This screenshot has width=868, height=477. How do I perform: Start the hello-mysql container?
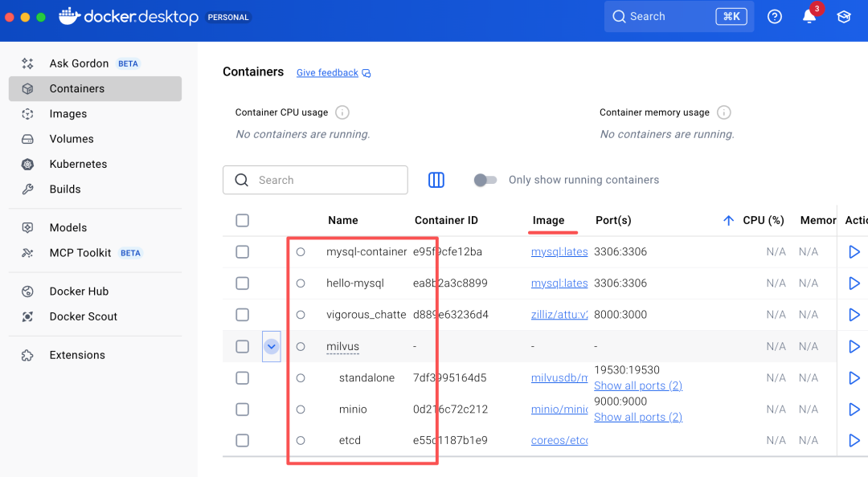854,283
